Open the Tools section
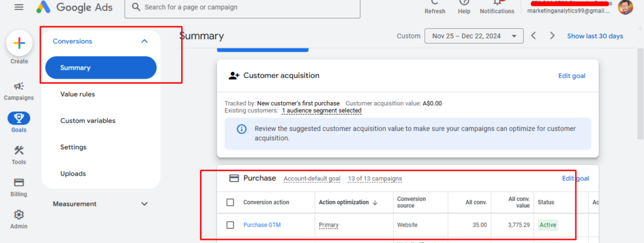The image size is (644, 243). [x=19, y=155]
